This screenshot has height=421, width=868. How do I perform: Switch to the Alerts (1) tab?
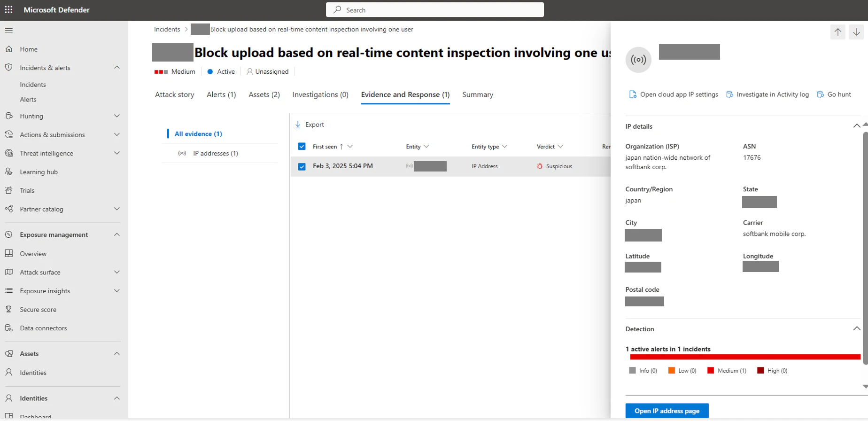pos(221,94)
